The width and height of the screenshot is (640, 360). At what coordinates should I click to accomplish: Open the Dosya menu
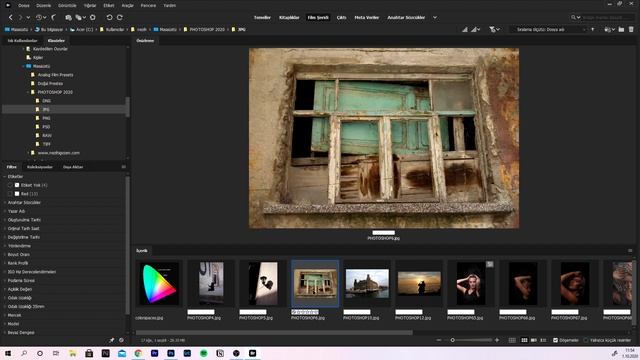(x=24, y=6)
